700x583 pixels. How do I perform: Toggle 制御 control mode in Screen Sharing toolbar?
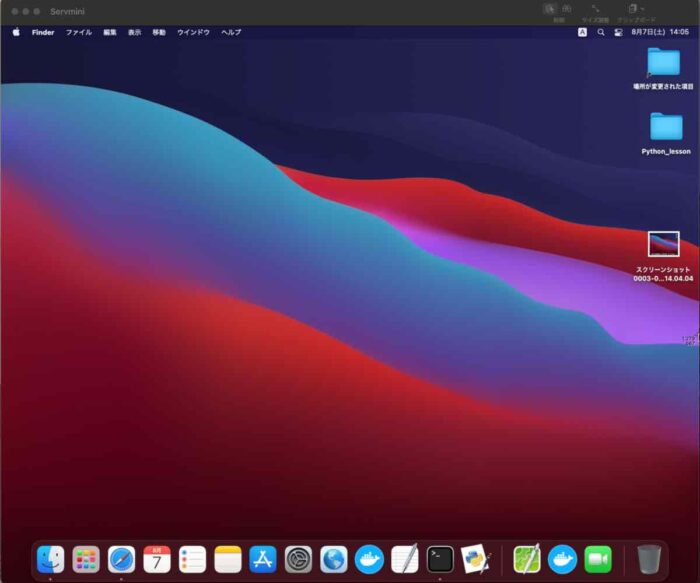(x=550, y=9)
